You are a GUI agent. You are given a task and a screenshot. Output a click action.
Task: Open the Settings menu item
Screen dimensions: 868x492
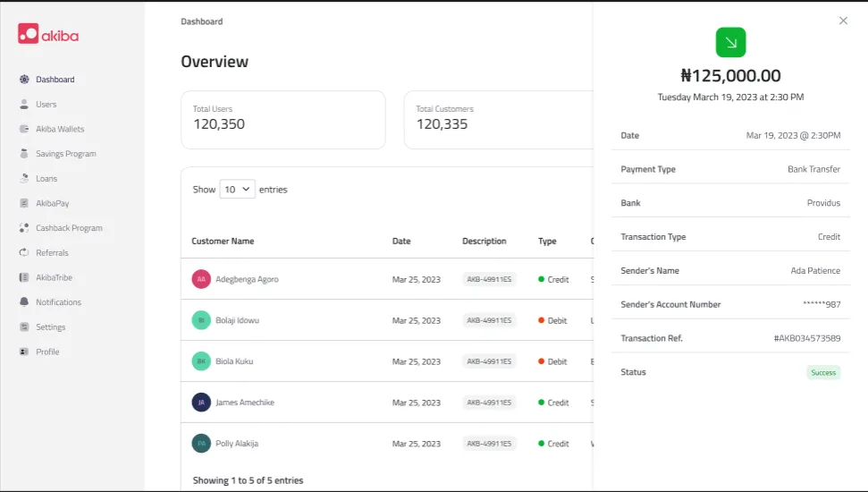(50, 327)
